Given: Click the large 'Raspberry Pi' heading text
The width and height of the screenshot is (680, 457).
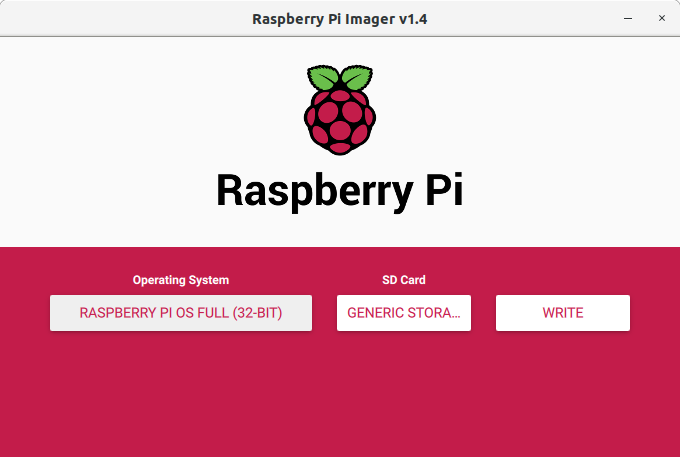Looking at the screenshot, I should click(340, 191).
